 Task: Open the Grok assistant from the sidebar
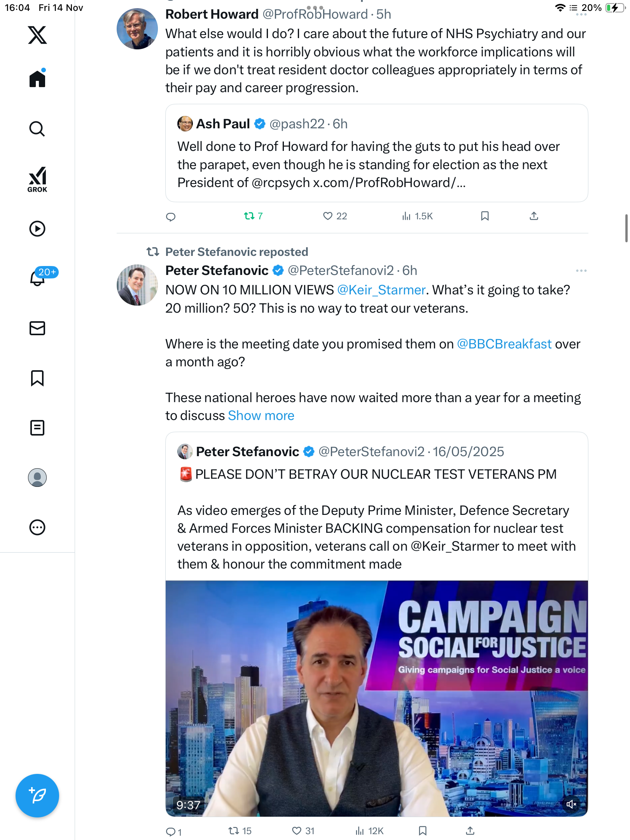point(37,179)
